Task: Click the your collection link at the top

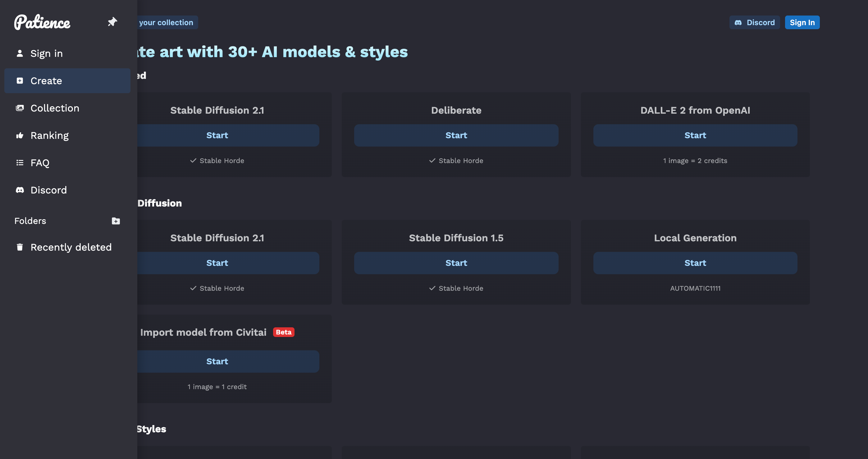Action: [166, 23]
